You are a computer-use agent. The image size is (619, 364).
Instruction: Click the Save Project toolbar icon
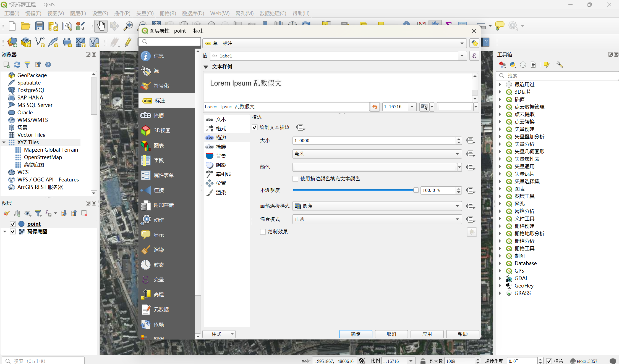point(39,26)
